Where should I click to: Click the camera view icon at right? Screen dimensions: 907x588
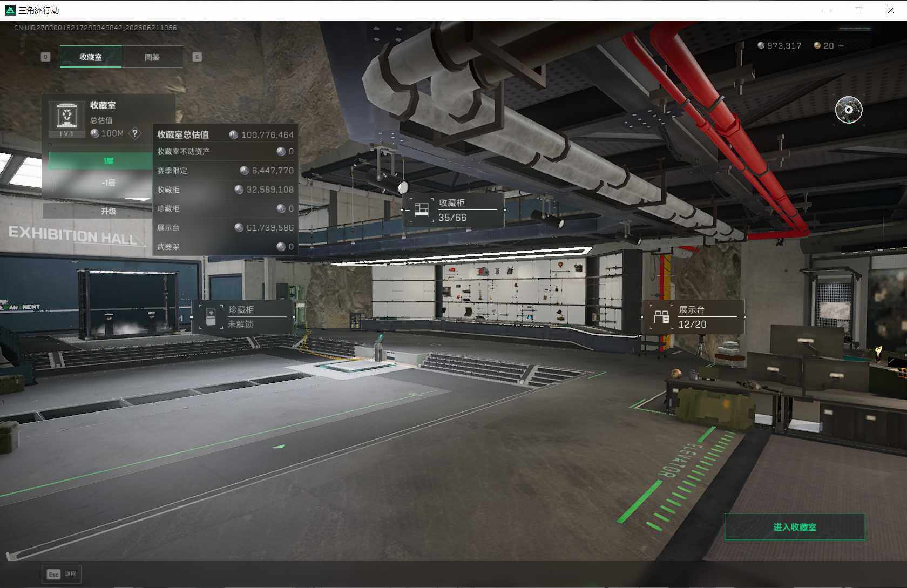click(x=849, y=110)
